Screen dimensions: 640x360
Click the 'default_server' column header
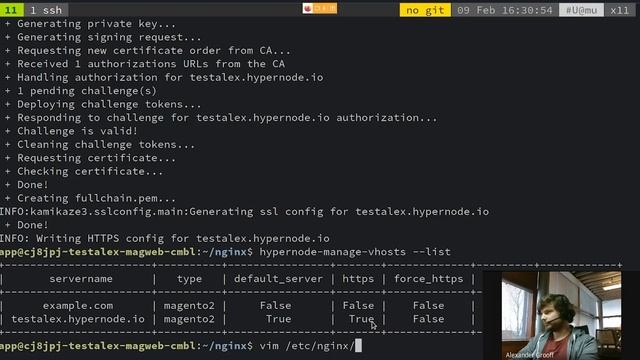pos(278,279)
